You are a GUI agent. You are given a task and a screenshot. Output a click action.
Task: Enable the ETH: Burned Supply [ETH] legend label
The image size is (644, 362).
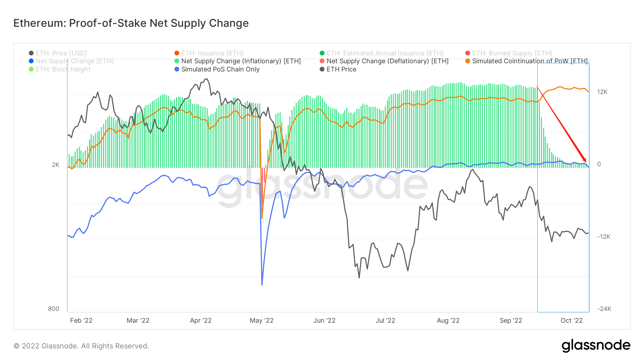(x=512, y=53)
